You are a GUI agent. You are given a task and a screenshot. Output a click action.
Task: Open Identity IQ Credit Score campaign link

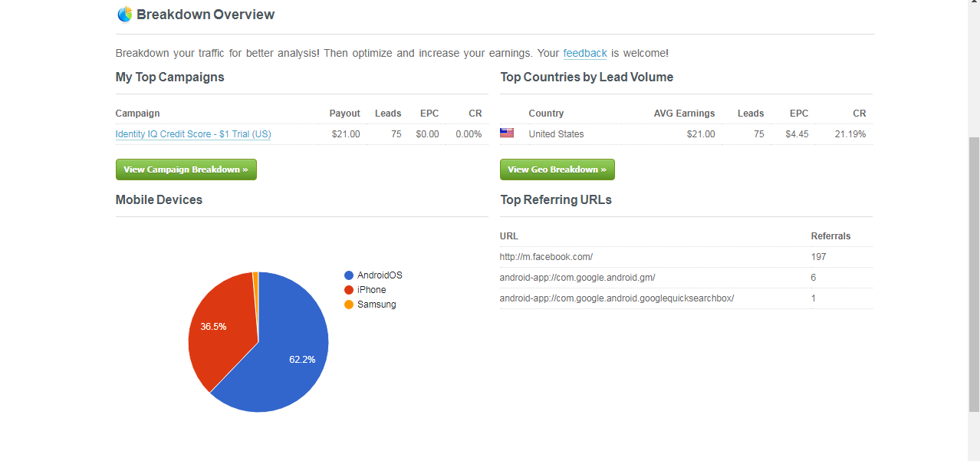tap(193, 134)
